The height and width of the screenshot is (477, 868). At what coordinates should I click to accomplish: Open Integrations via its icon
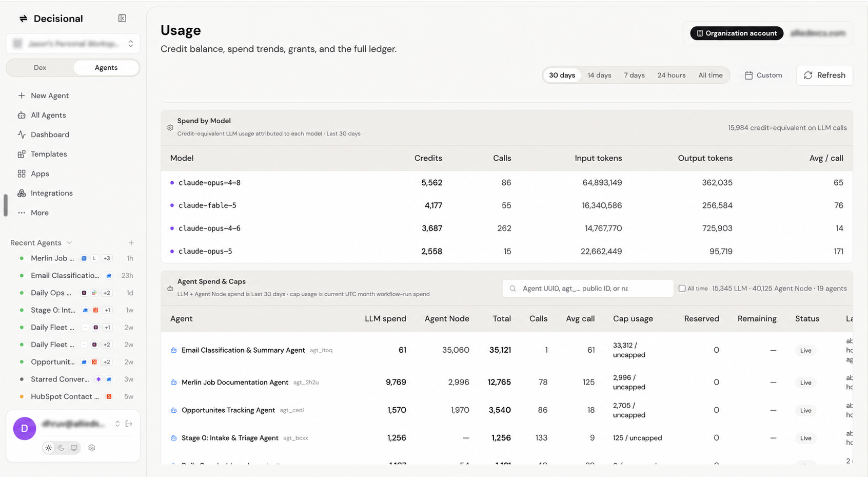[22, 193]
